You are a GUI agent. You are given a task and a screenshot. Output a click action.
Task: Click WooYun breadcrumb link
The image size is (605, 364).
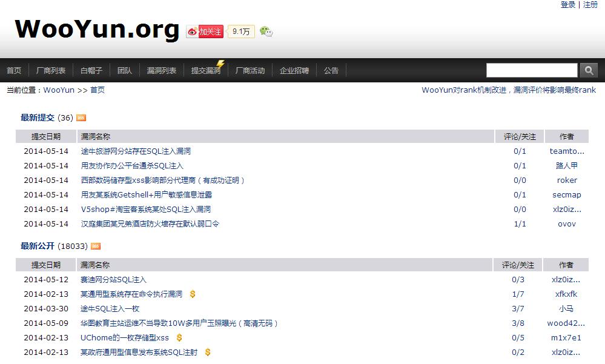pos(59,90)
